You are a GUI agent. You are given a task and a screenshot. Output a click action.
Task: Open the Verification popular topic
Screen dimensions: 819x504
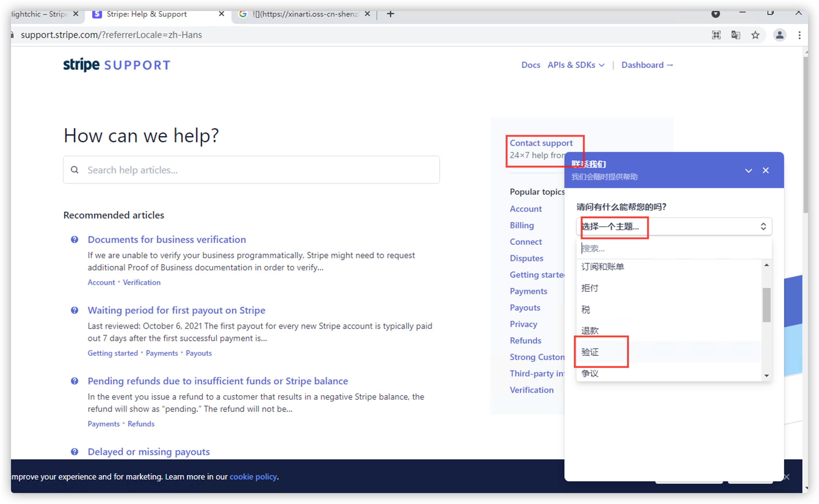(531, 390)
